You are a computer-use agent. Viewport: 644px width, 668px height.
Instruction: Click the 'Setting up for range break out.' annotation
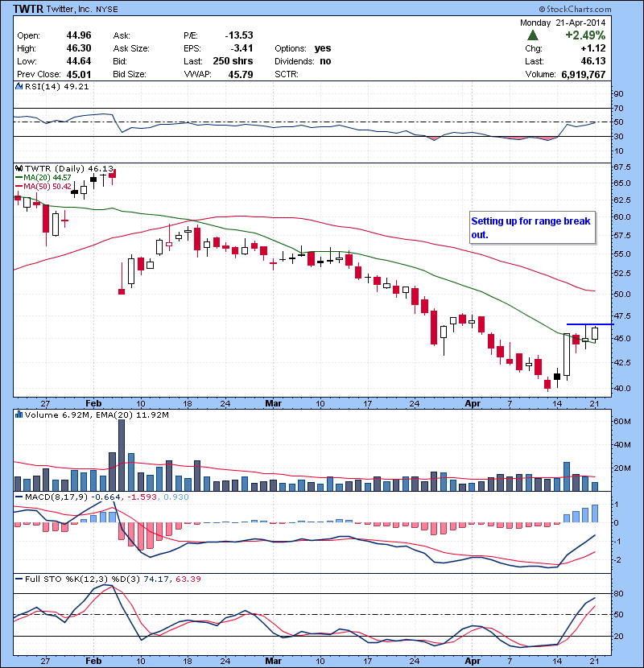click(x=530, y=228)
